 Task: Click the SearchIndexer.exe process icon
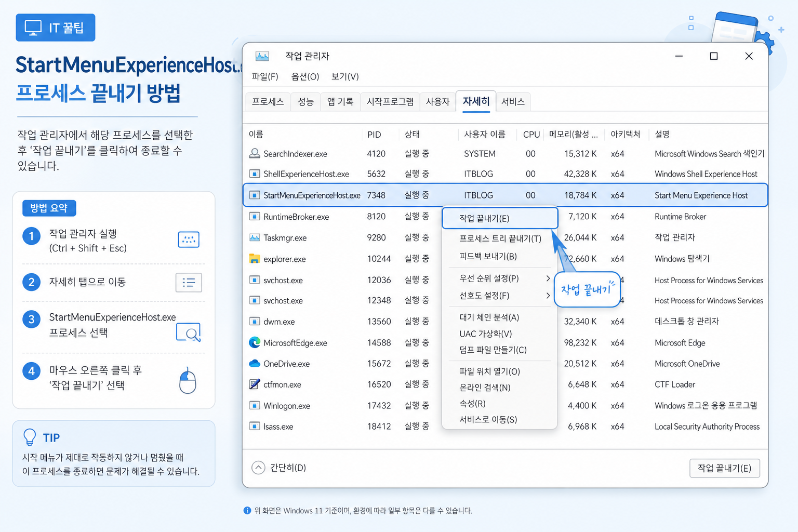[x=255, y=153]
